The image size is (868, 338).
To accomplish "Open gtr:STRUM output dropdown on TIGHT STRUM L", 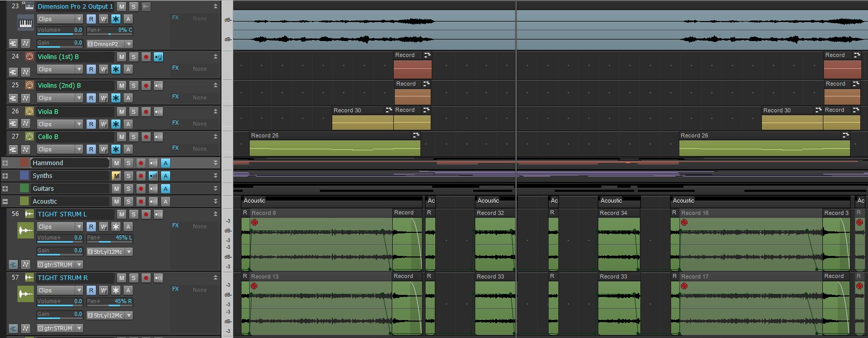I will 79,265.
